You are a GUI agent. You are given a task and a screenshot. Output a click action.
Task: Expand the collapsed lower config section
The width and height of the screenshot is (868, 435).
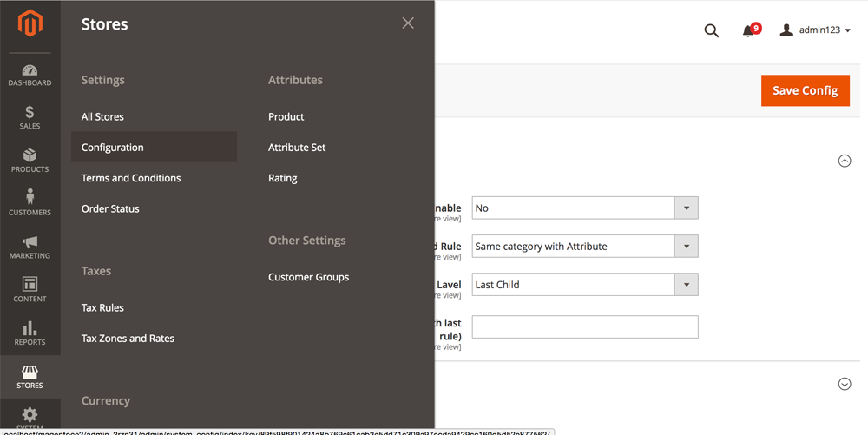tap(845, 384)
